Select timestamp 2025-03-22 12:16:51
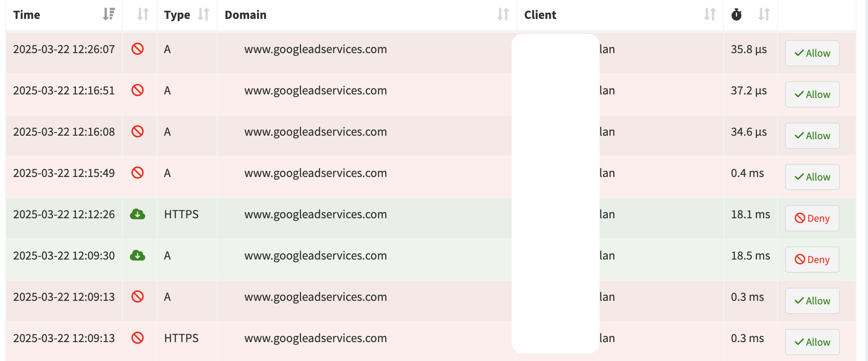 click(64, 90)
